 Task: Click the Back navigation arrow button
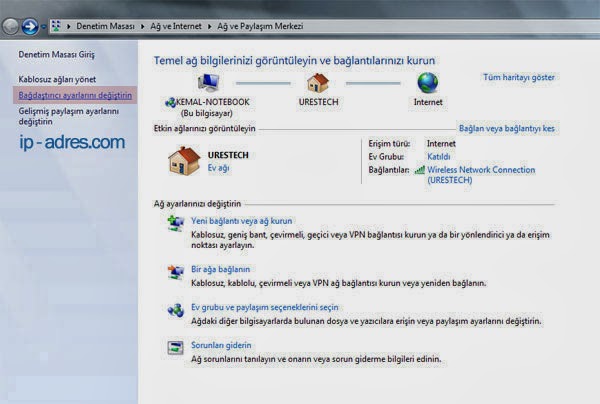pyautogui.click(x=10, y=26)
